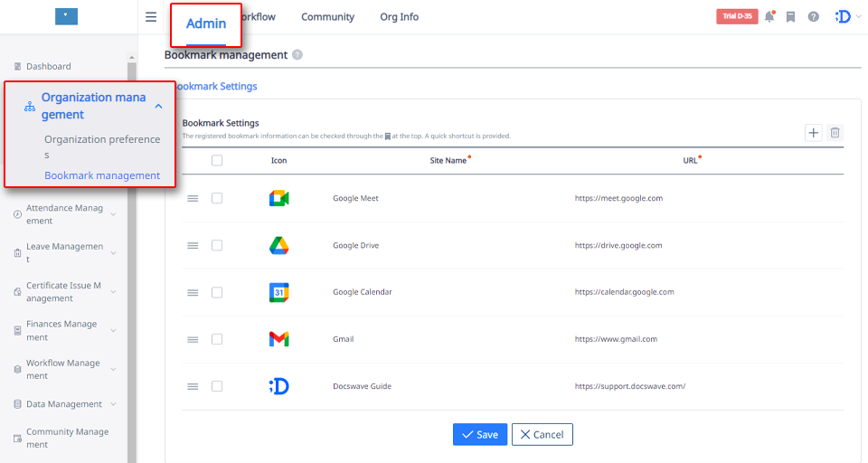Edit the Google Meet site name field

coord(355,198)
